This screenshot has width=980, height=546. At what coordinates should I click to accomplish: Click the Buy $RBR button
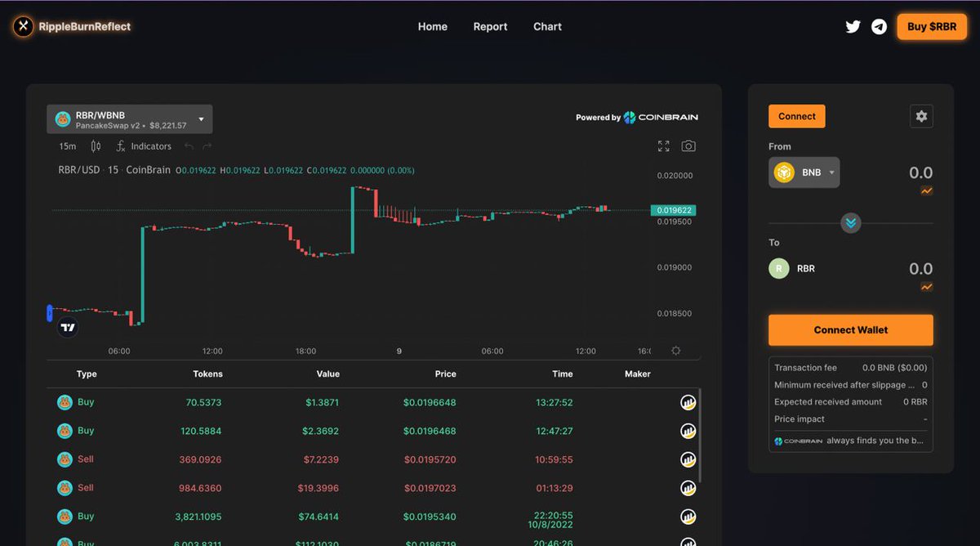931,27
